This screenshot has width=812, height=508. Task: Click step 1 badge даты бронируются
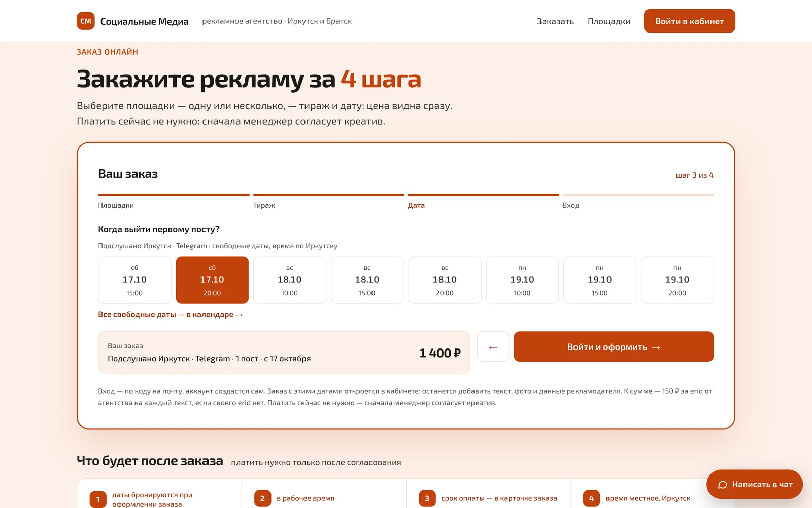[98, 499]
